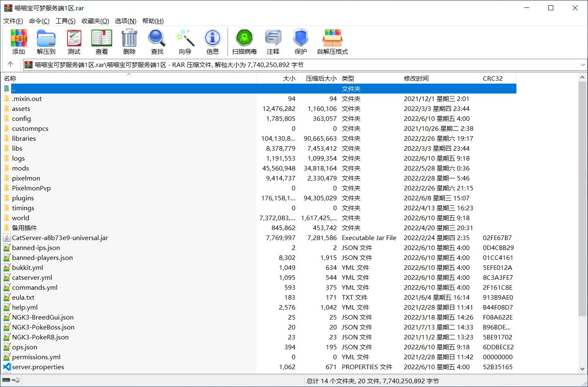This screenshot has width=588, height=387.
Task: Click the world folder icon
Action: click(x=7, y=218)
